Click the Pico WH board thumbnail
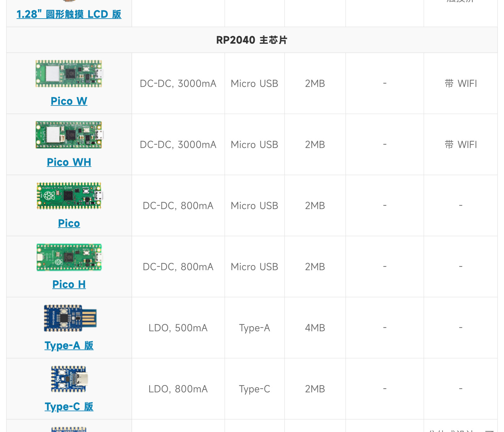 (x=69, y=135)
